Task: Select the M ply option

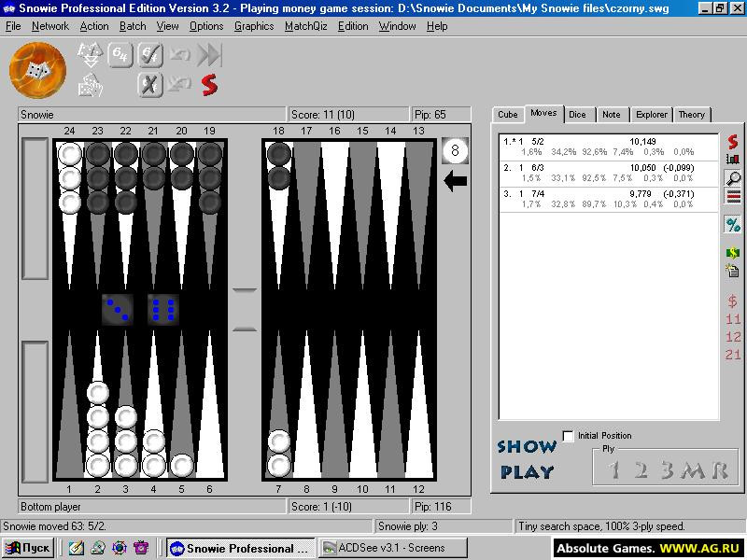Action: click(x=692, y=469)
